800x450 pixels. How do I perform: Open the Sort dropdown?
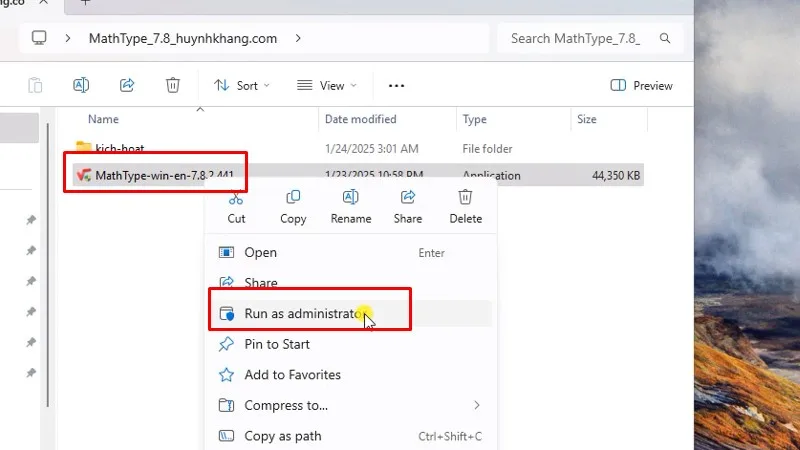point(242,85)
